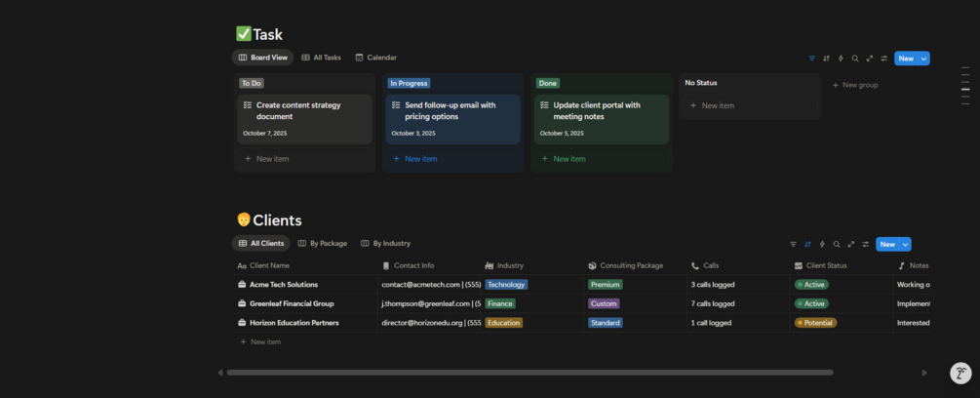Click the blue New button for Task
The height and width of the screenshot is (398, 980).
(906, 59)
